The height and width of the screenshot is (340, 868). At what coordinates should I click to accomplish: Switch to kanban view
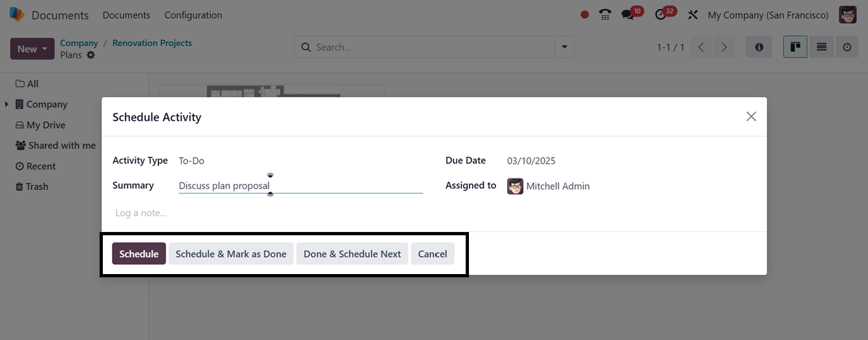coord(795,47)
